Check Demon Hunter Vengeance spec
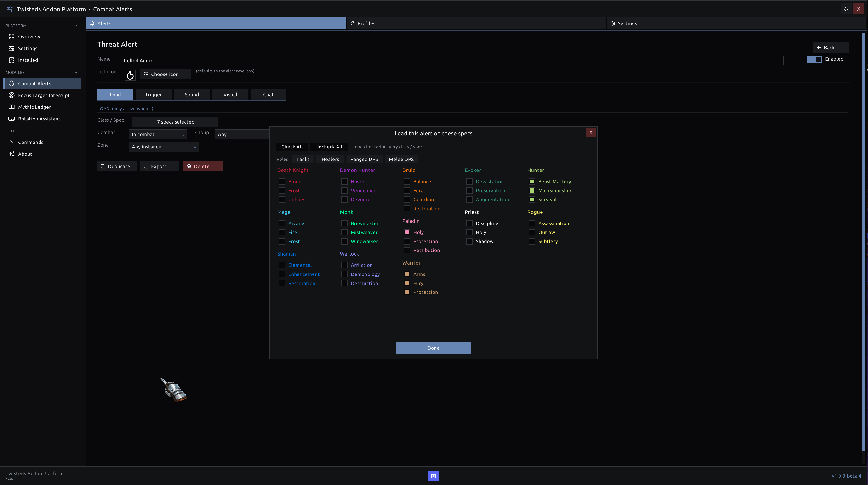Screen dimensions: 868x485 pos(344,190)
